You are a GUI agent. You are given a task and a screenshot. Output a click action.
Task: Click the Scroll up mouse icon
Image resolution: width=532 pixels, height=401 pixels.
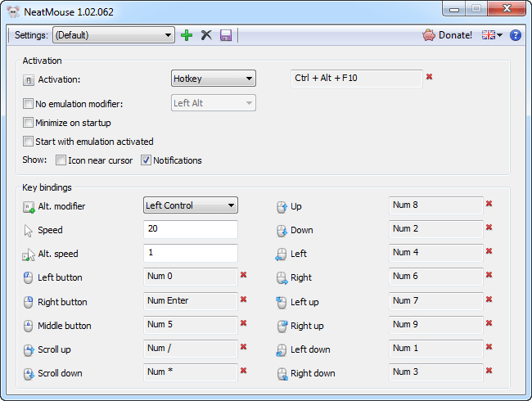[29, 349]
